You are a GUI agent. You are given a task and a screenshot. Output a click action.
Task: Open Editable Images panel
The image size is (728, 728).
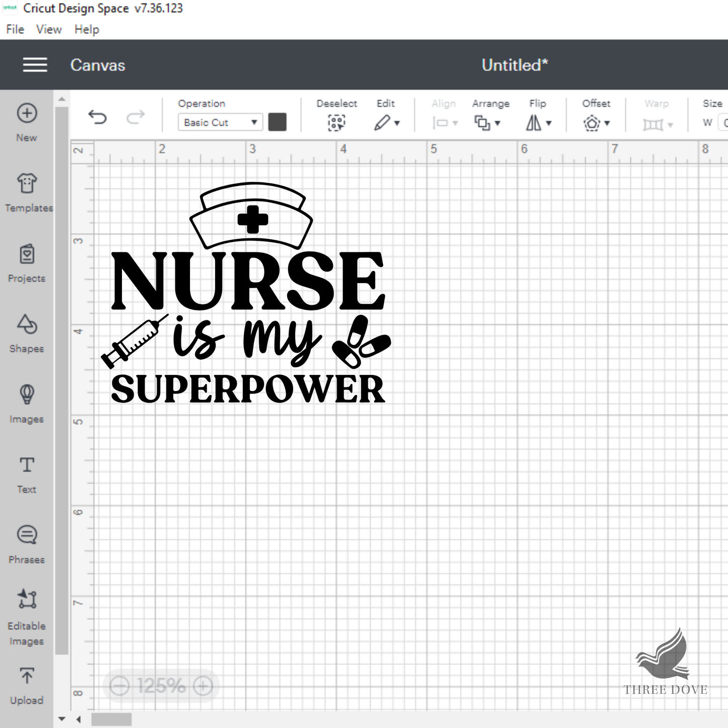click(x=27, y=617)
